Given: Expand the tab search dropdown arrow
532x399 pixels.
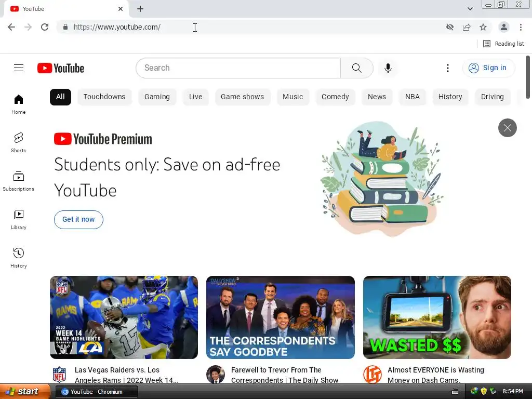Looking at the screenshot, I should point(470,9).
